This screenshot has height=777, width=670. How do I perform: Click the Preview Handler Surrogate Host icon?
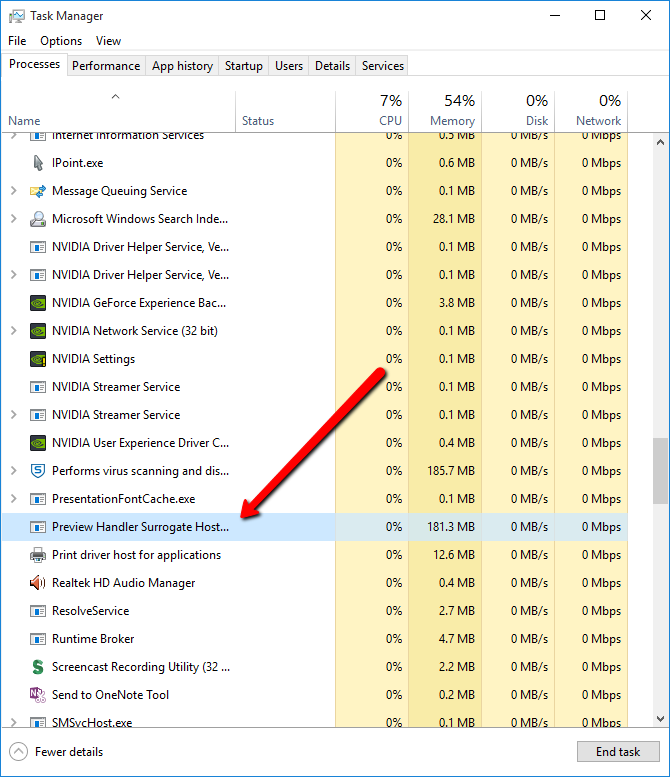pyautogui.click(x=38, y=527)
